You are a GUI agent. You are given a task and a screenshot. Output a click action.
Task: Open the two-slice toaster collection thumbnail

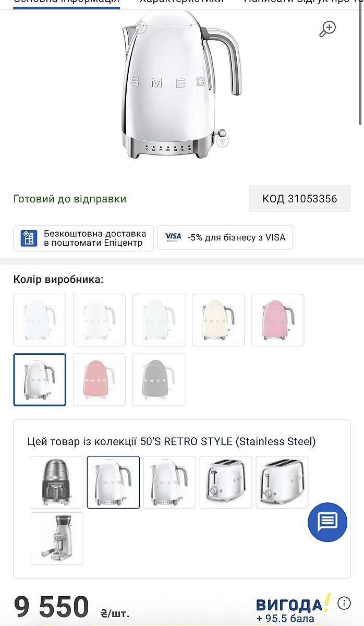(x=226, y=483)
